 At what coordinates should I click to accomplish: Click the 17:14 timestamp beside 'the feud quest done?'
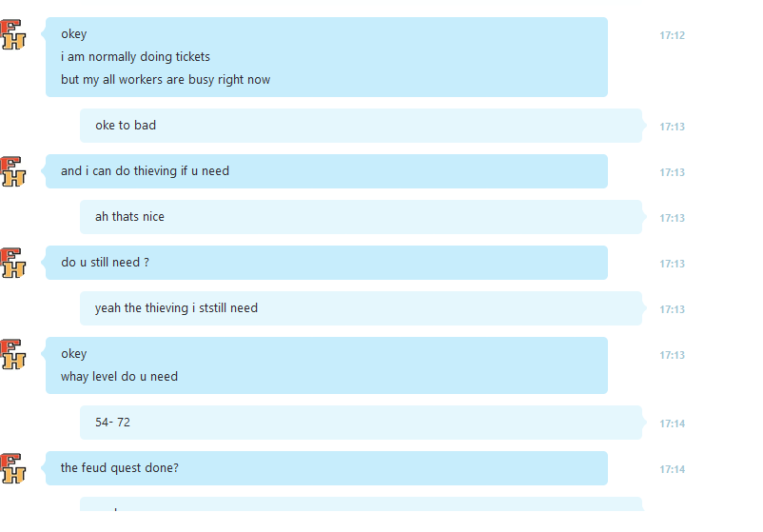[672, 469]
